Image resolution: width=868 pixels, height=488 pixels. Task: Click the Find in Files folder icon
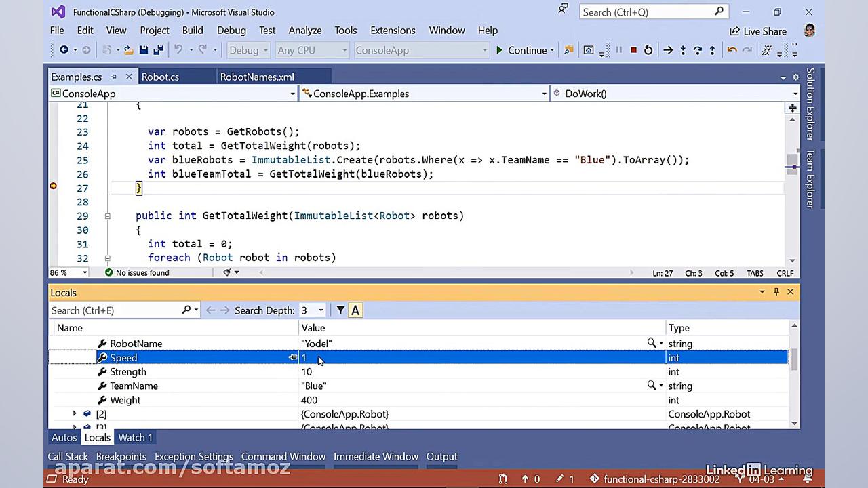569,50
